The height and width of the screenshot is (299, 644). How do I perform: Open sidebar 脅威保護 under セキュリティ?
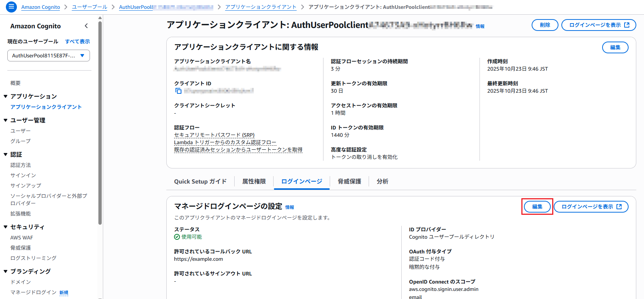[x=21, y=248]
